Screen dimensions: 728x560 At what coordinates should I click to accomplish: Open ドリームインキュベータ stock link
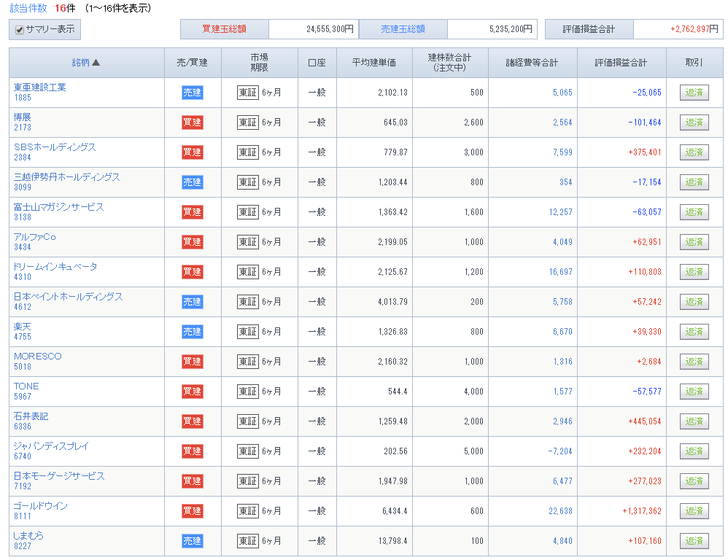[55, 267]
